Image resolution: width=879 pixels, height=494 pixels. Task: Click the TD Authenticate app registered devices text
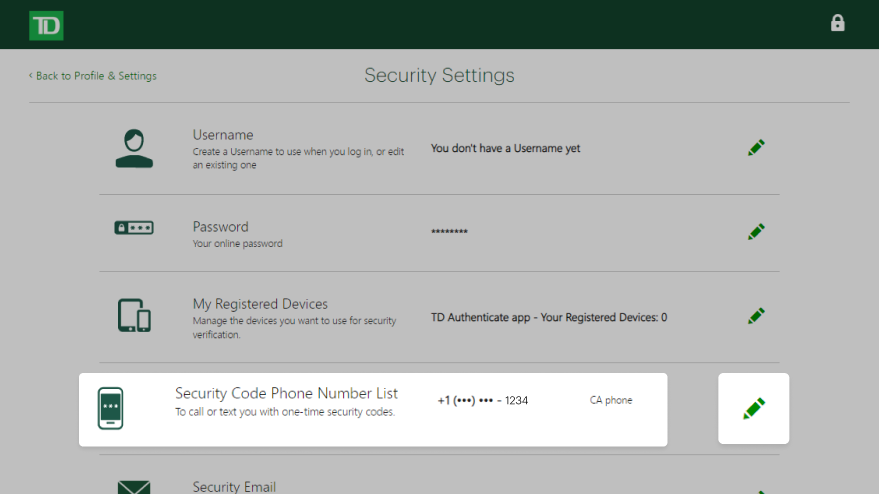coord(548,318)
